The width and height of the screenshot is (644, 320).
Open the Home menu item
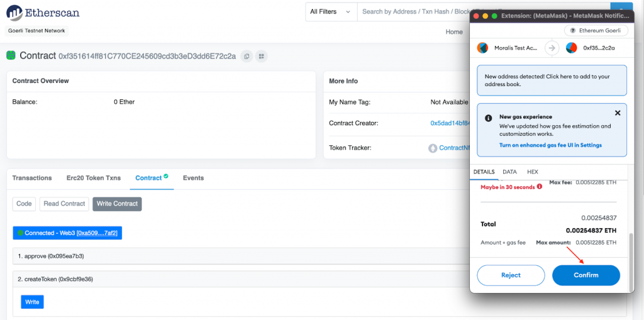point(454,31)
